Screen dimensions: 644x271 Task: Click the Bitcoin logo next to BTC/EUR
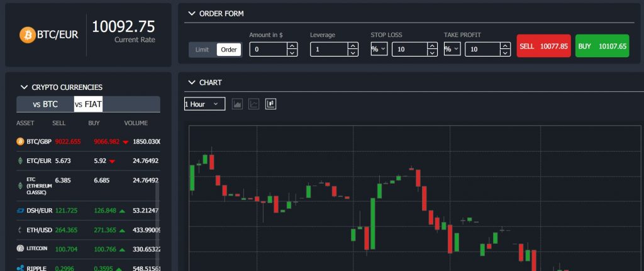27,35
